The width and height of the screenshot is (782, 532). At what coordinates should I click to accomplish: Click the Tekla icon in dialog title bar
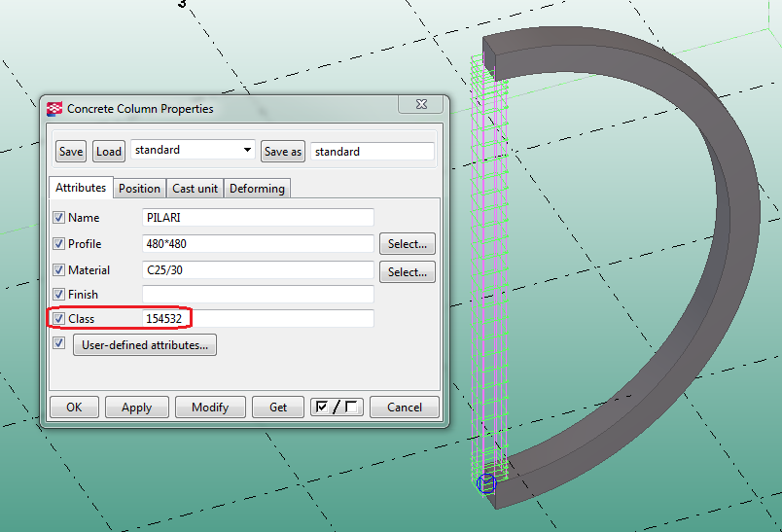click(54, 109)
